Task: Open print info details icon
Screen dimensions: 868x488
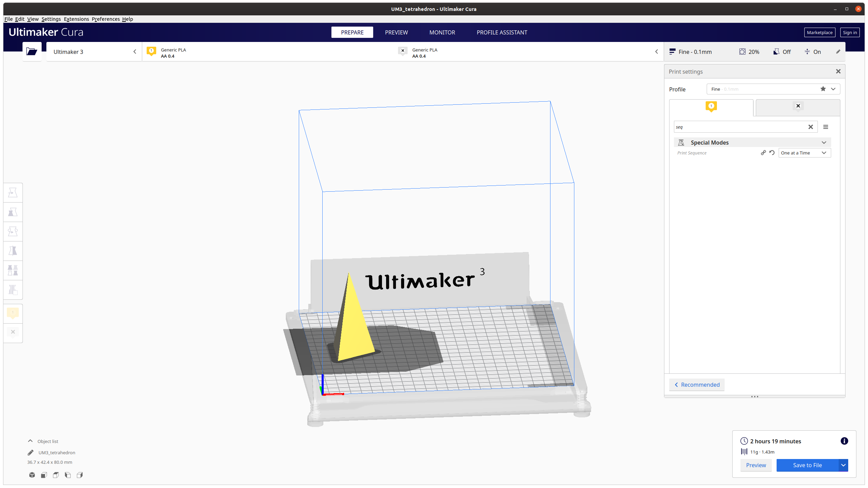Action: [x=844, y=441]
